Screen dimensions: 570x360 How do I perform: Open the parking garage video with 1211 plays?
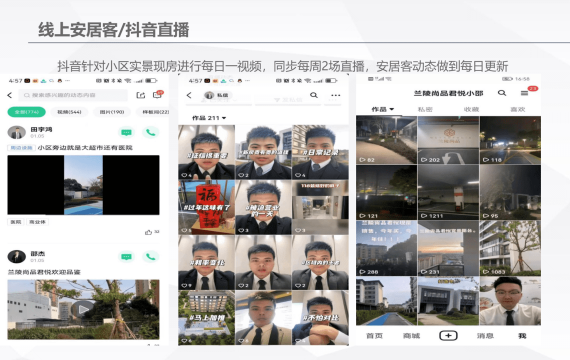click(448, 192)
